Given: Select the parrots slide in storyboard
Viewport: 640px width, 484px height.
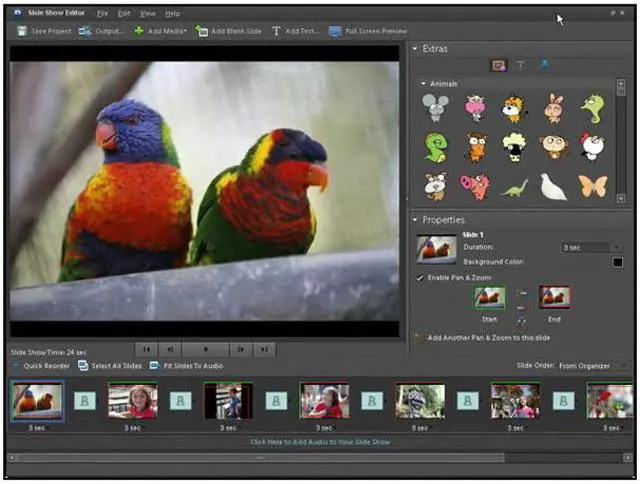Looking at the screenshot, I should click(37, 401).
